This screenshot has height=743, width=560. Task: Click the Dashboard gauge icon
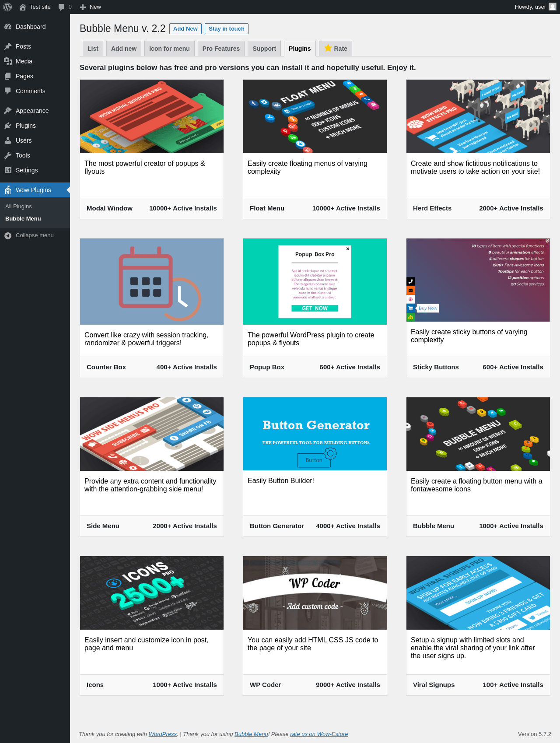point(8,27)
